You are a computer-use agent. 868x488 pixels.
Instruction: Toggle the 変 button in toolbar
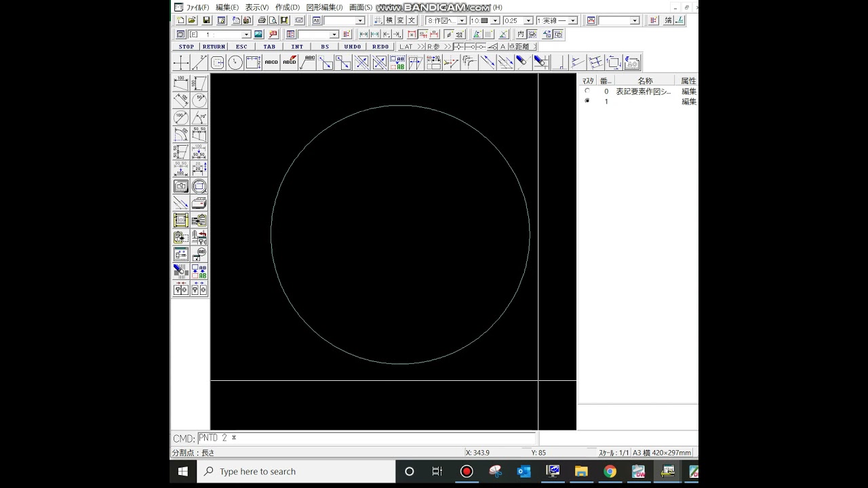pos(400,20)
